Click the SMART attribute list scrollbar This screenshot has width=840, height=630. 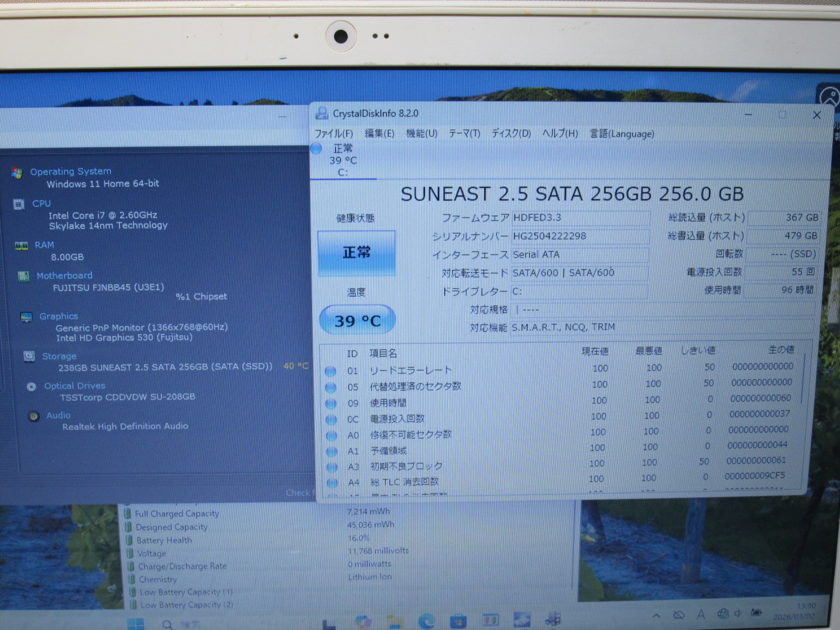point(804,378)
